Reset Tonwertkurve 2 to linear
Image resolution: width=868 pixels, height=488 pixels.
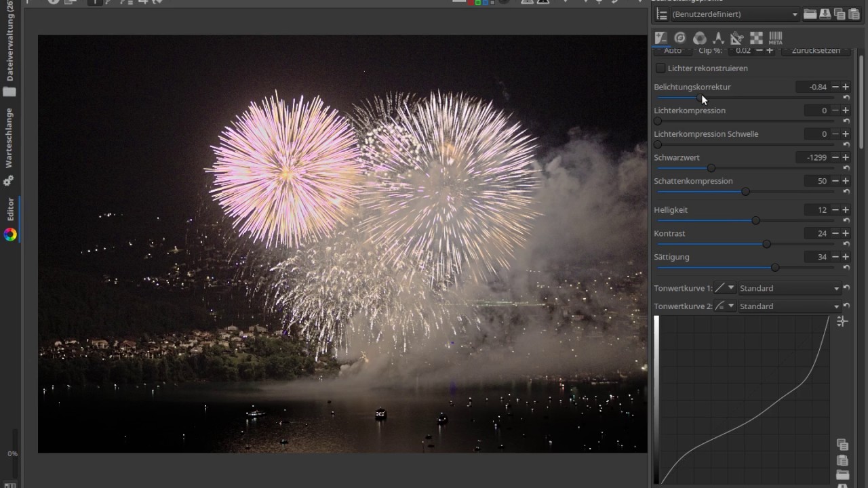click(846, 306)
